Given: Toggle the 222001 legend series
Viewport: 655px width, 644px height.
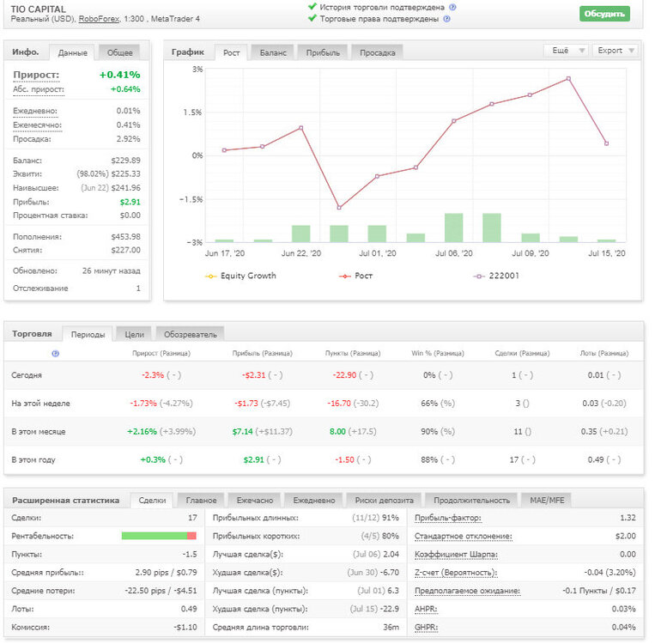Looking at the screenshot, I should pos(496,276).
